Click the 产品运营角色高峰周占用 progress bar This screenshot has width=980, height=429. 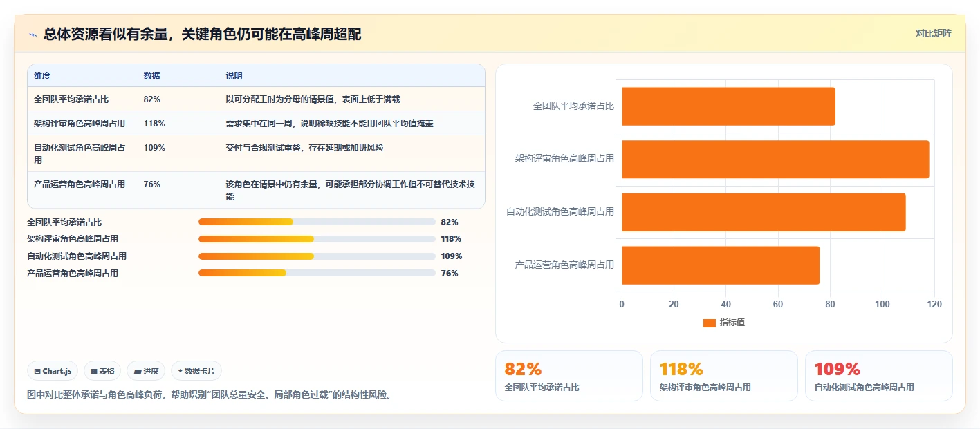[317, 273]
